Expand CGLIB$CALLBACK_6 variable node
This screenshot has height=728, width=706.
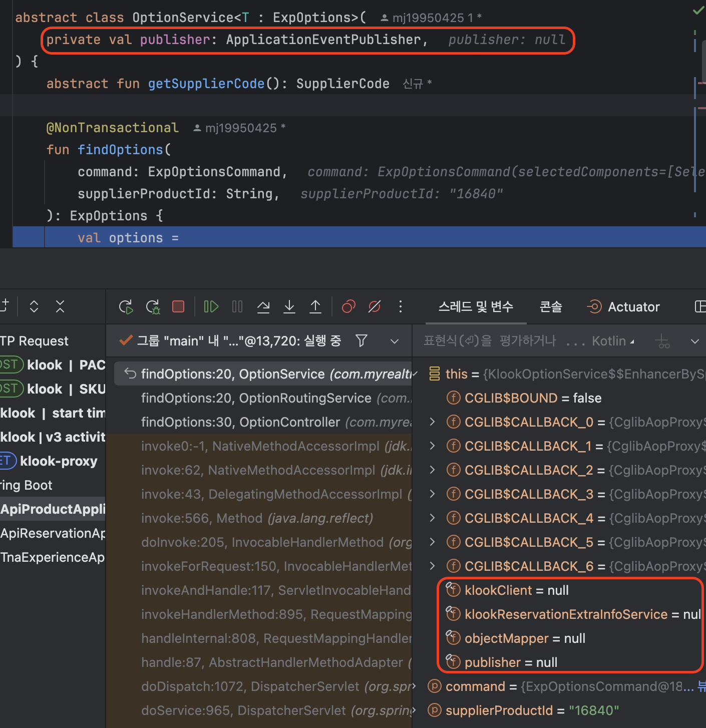pos(433,566)
